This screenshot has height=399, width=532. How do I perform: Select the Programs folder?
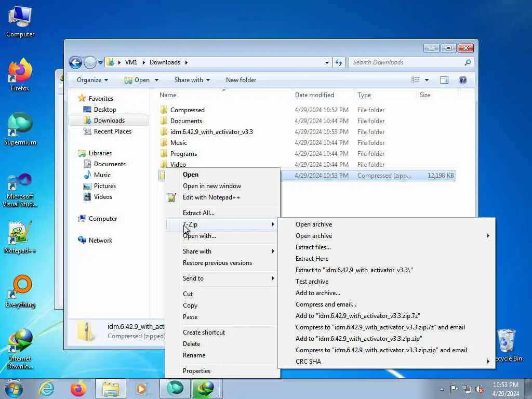click(183, 154)
